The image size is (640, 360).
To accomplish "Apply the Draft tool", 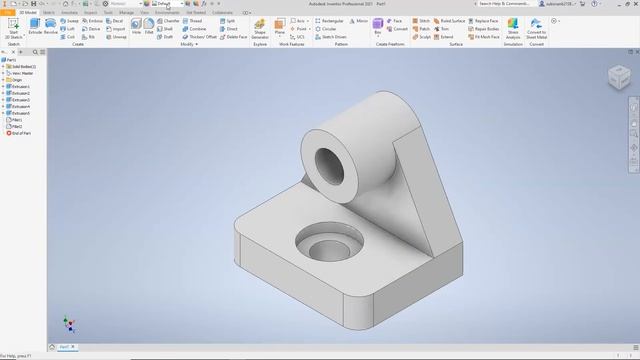I will click(x=165, y=37).
